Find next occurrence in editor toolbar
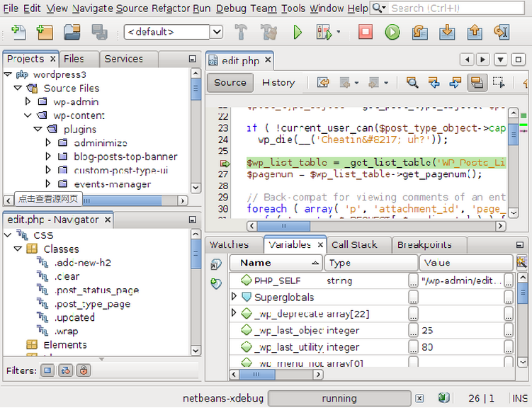 455,82
